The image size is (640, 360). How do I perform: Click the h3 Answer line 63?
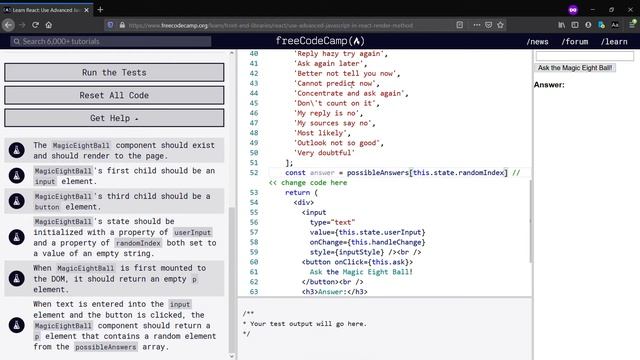pos(335,291)
